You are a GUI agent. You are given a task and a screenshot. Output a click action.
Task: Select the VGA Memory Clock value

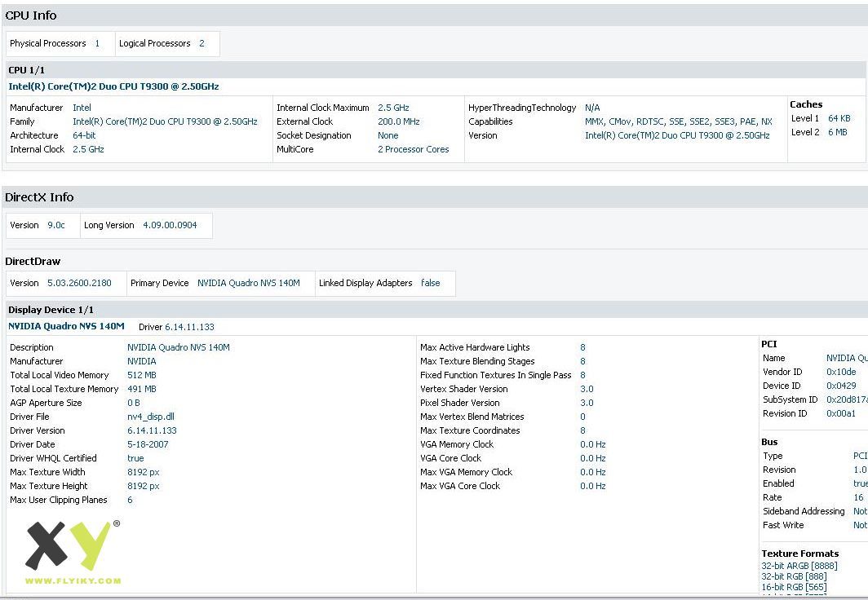(593, 444)
